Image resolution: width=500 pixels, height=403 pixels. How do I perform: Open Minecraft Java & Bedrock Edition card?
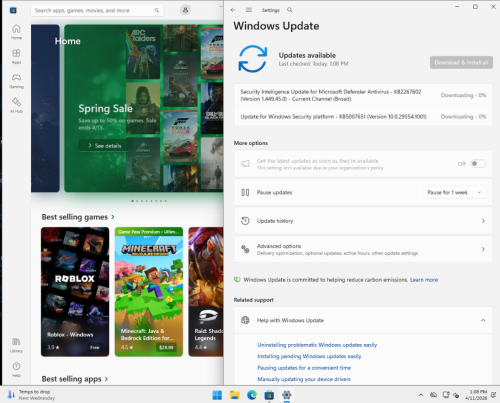149,292
